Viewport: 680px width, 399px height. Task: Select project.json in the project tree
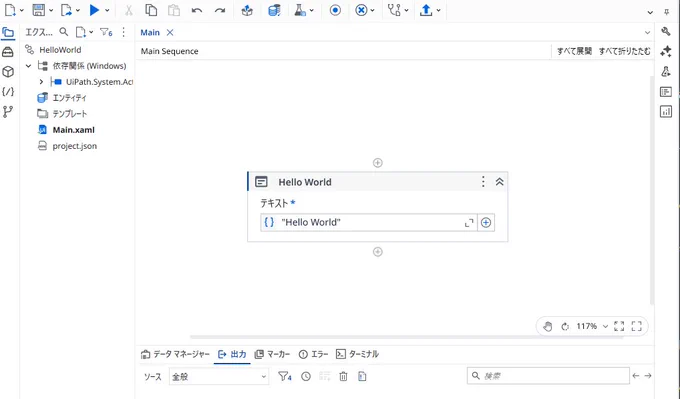click(75, 146)
